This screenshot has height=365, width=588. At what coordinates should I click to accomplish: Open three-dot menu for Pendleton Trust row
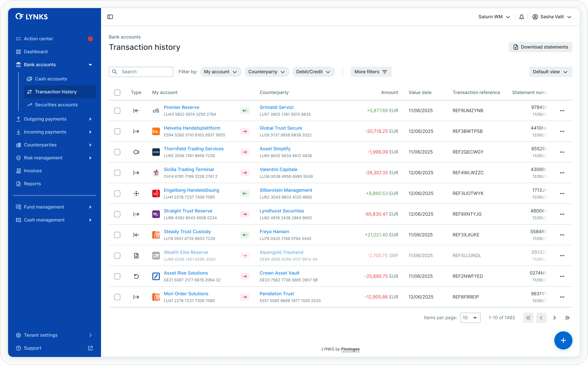(x=562, y=297)
